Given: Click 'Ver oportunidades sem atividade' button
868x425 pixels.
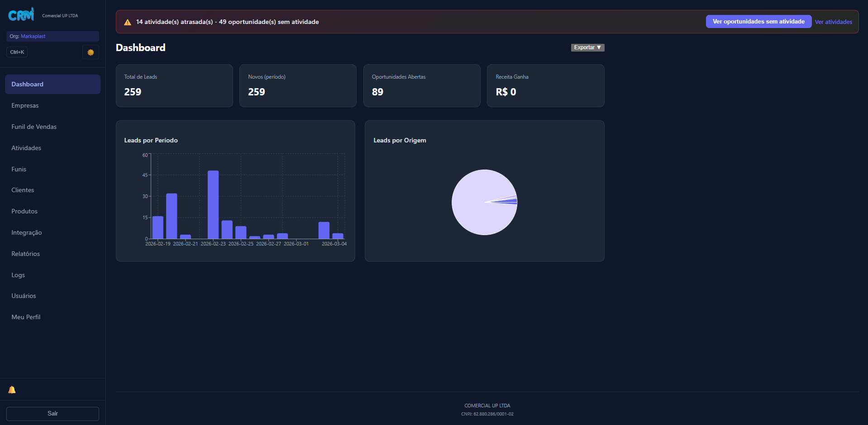Looking at the screenshot, I should click(758, 21).
